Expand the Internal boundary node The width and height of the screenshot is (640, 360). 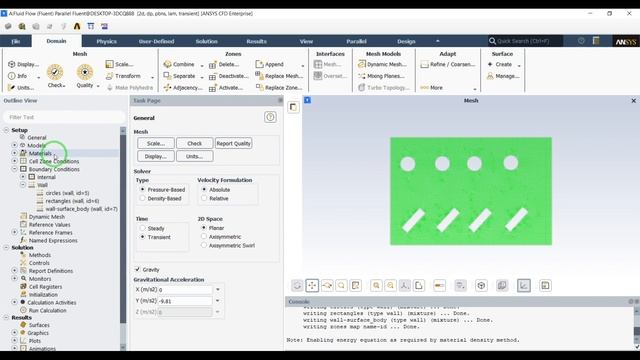point(23,177)
